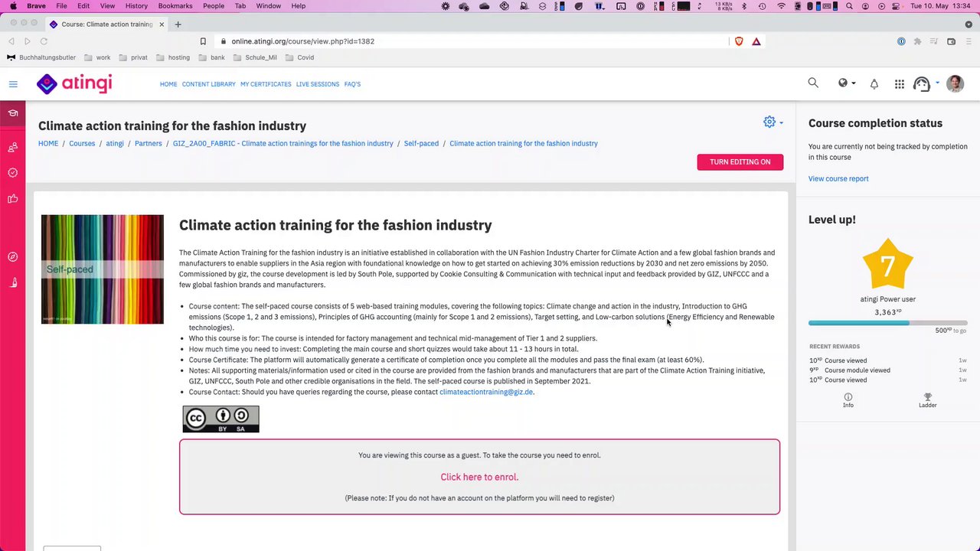Open LIVE SESSIONS in top navigation
Image resolution: width=980 pixels, height=551 pixels.
(x=318, y=84)
